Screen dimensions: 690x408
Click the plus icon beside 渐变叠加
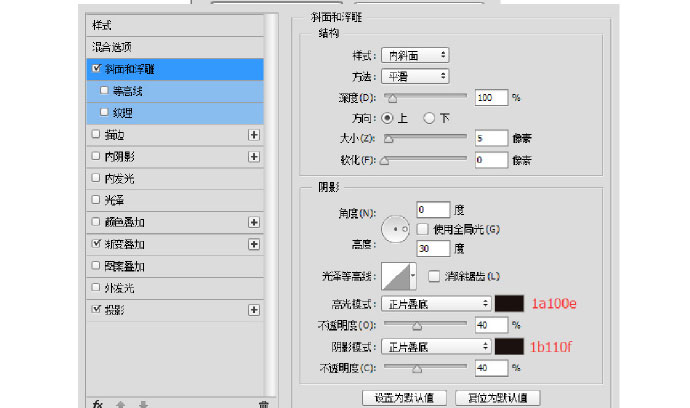253,244
